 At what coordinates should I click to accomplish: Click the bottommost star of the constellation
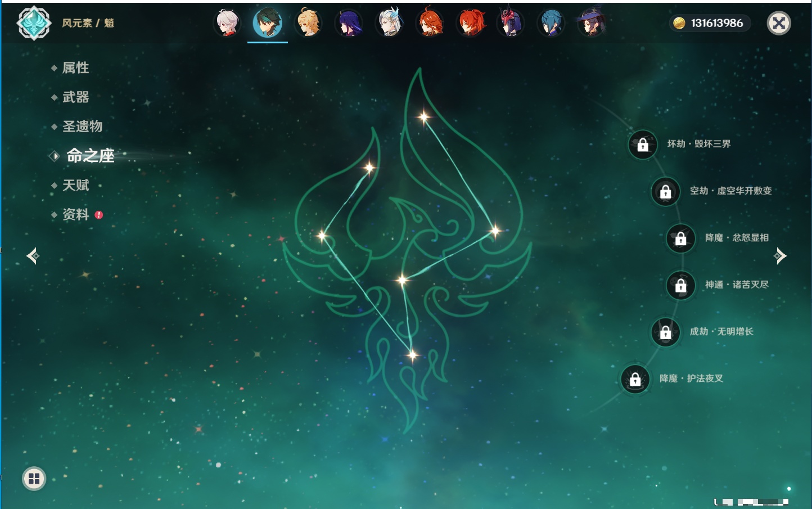click(412, 355)
